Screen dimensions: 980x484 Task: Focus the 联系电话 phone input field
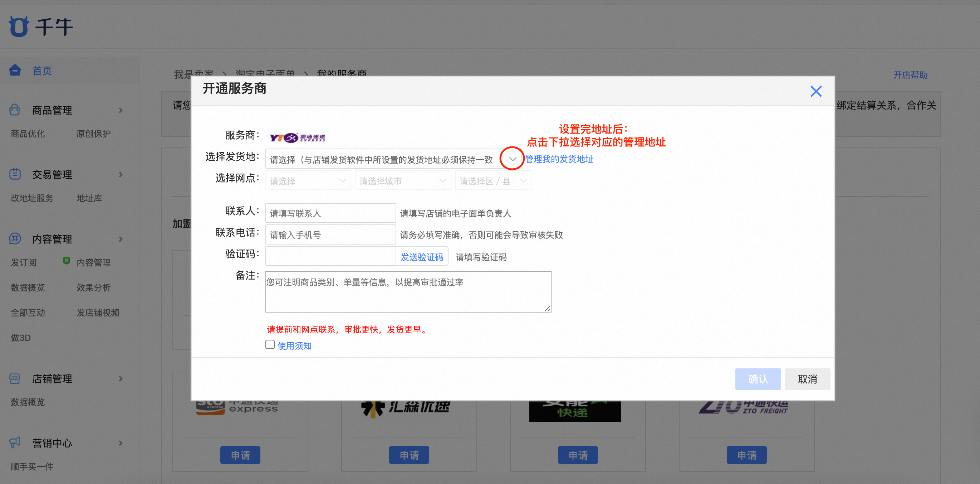(330, 234)
